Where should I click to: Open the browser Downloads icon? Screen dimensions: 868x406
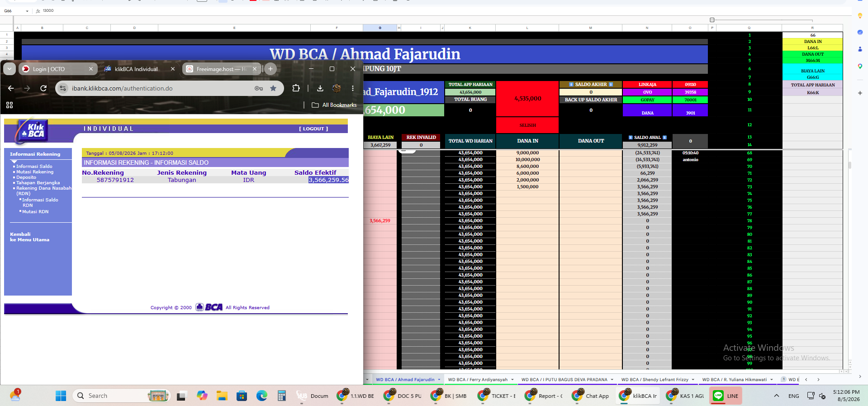coord(320,88)
